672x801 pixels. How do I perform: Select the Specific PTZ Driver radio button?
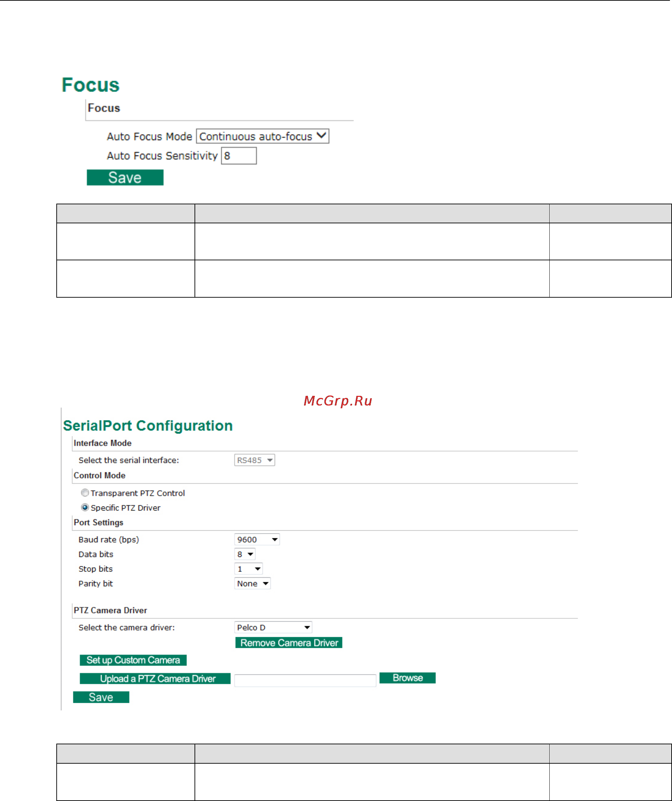pyautogui.click(x=85, y=507)
